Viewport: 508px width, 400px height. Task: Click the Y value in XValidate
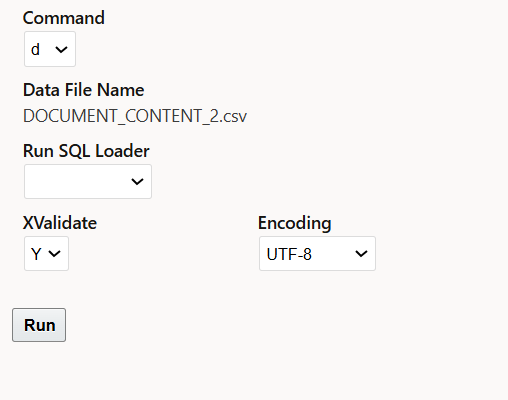point(36,254)
